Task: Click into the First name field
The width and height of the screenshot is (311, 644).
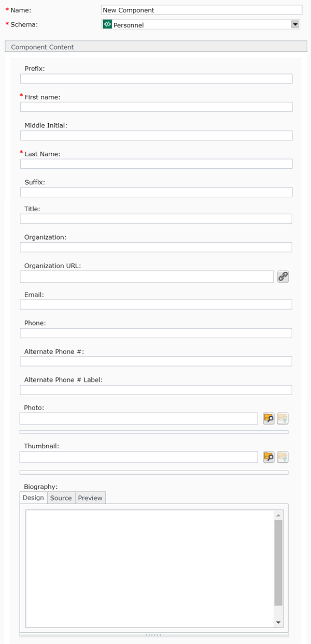Action: (x=156, y=107)
